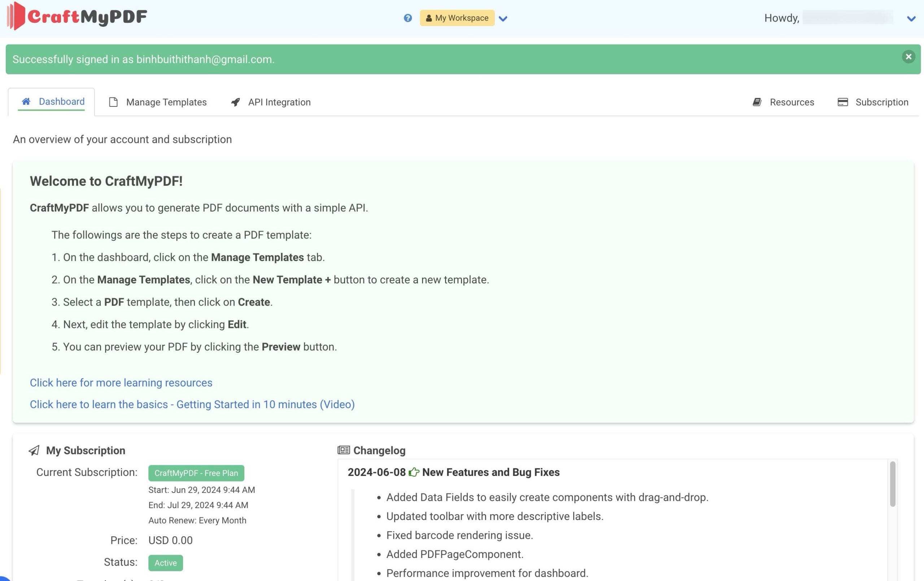Screen dimensions: 924x581
Task: Click the thumbs-up icon beside 2024-06-08
Action: click(x=414, y=472)
